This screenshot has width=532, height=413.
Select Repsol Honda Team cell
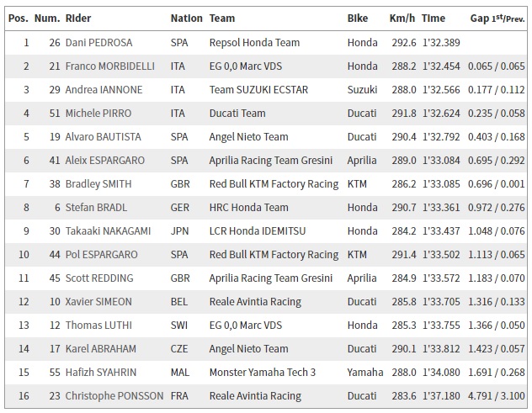coord(254,43)
